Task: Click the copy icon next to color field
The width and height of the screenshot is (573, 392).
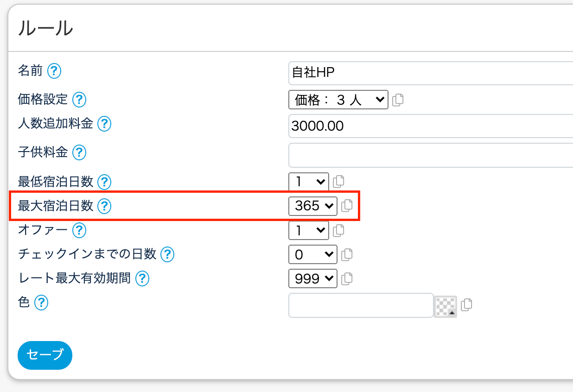Action: click(467, 304)
